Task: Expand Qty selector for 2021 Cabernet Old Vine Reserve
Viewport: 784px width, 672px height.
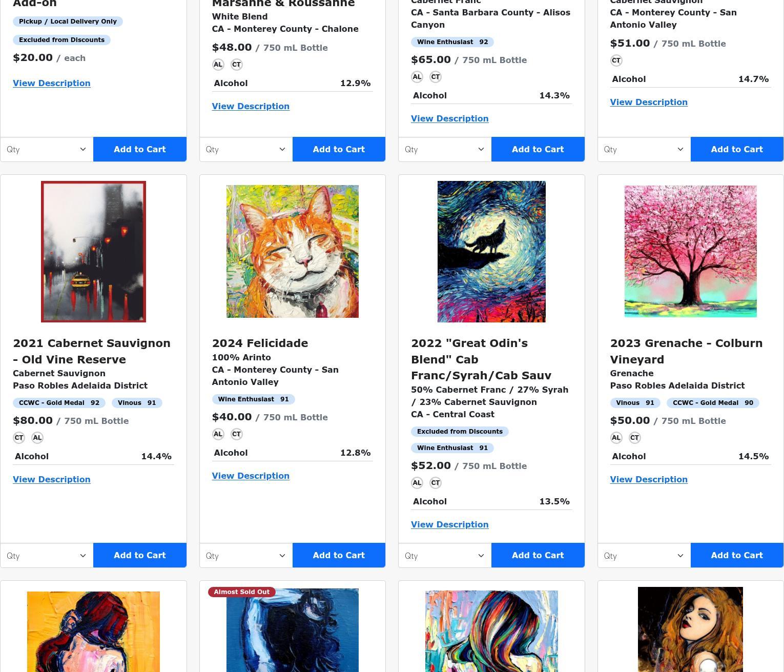Action: pyautogui.click(x=47, y=556)
